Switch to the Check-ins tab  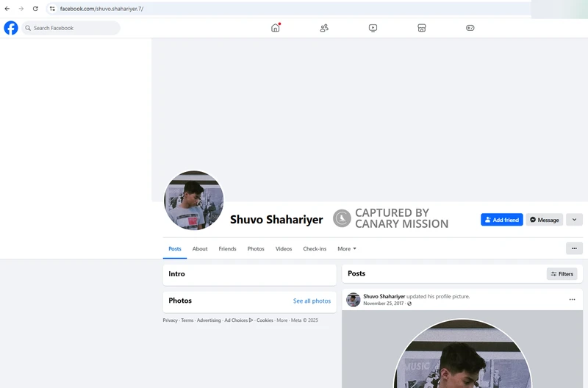click(315, 248)
